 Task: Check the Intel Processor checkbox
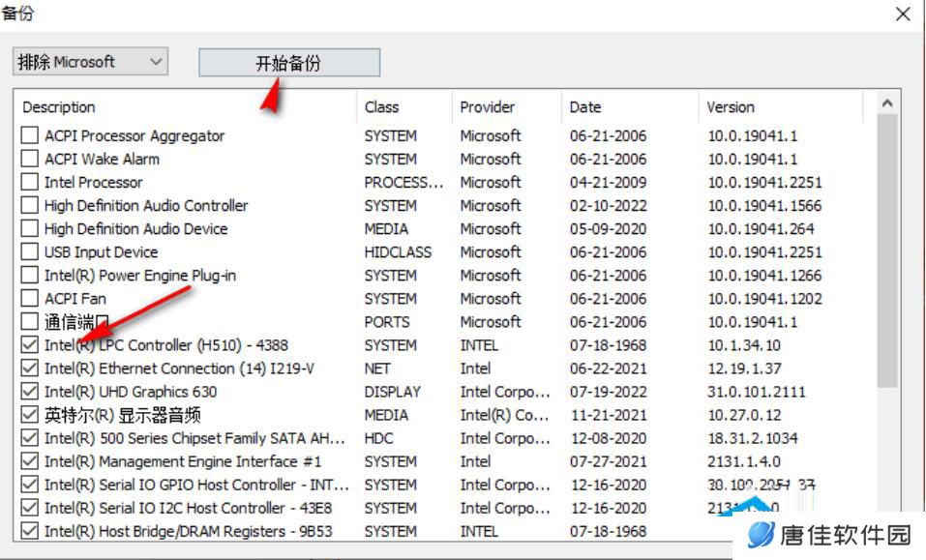(x=30, y=182)
